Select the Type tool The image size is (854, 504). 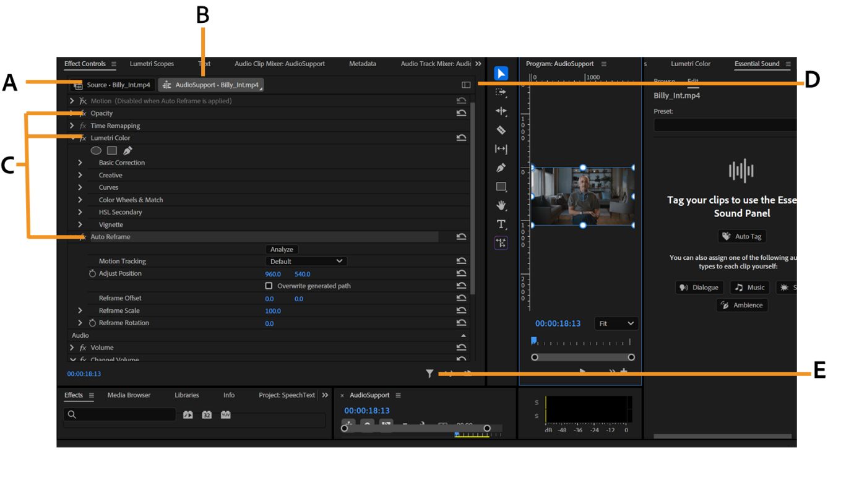501,224
